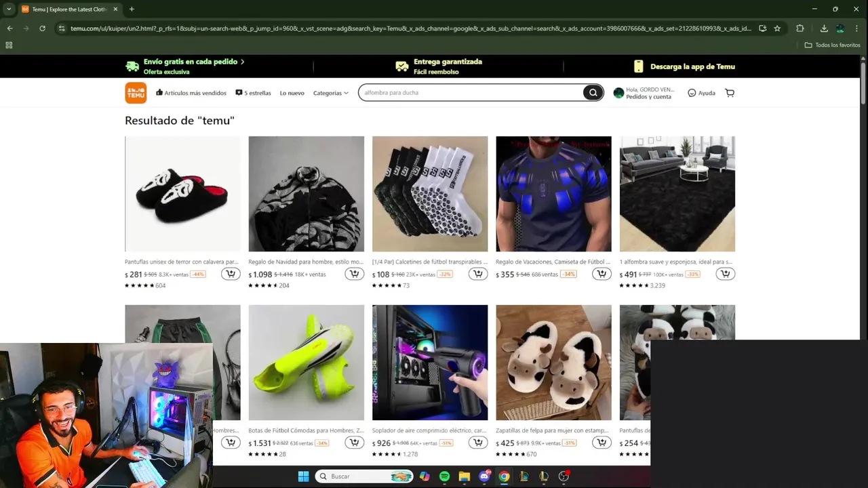This screenshot has width=868, height=488.
Task: Add the $1.531 football boots to cart
Action: pos(354,443)
